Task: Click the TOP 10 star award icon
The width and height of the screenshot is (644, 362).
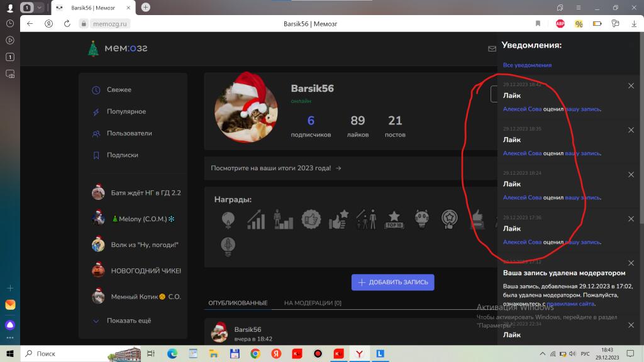Action: tap(394, 219)
